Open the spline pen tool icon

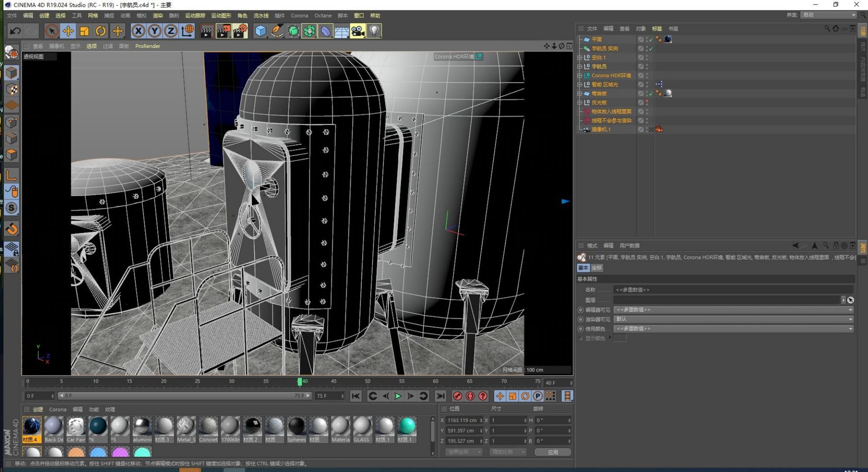coord(277,31)
